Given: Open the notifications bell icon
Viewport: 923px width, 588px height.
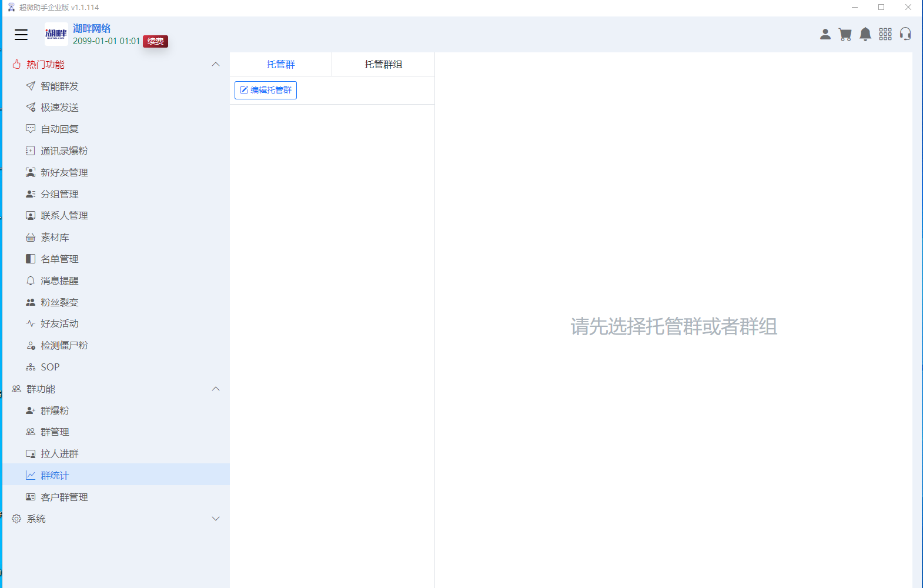Looking at the screenshot, I should point(865,35).
